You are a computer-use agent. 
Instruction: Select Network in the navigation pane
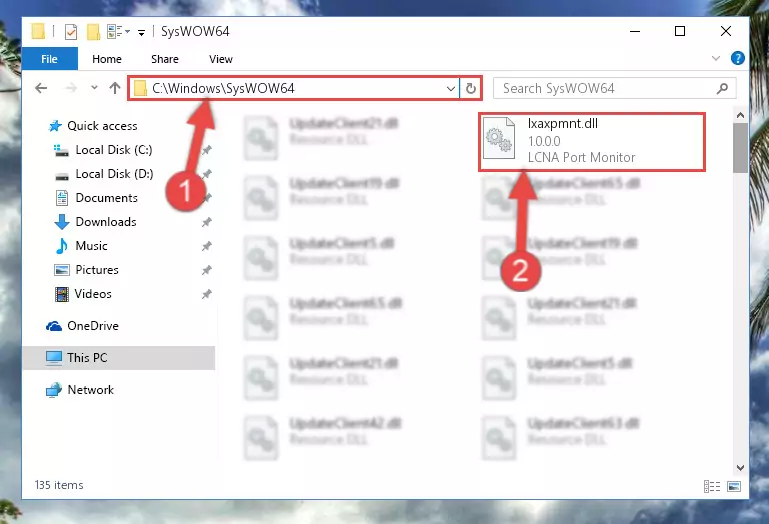tap(80, 390)
